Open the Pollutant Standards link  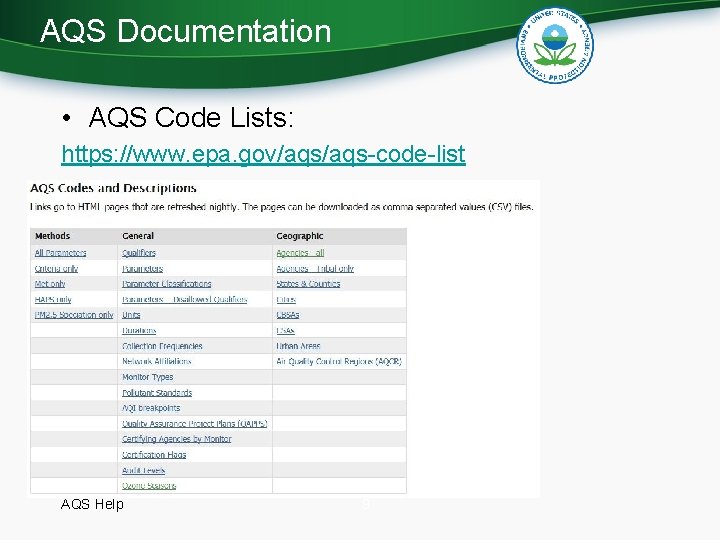pos(157,393)
